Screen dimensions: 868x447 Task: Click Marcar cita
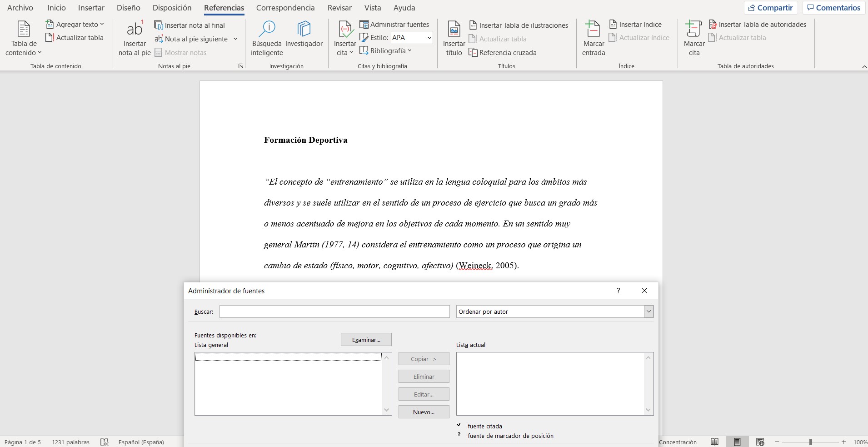tap(694, 38)
